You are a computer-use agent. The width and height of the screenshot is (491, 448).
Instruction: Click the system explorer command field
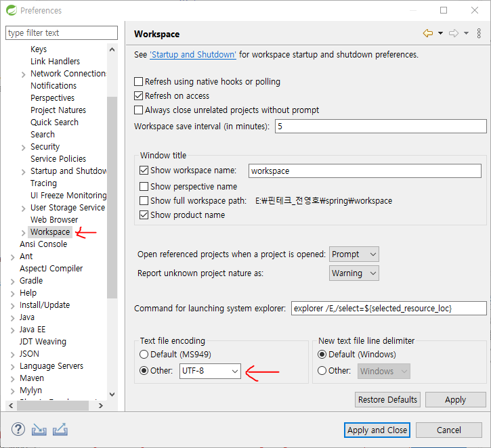tap(389, 309)
